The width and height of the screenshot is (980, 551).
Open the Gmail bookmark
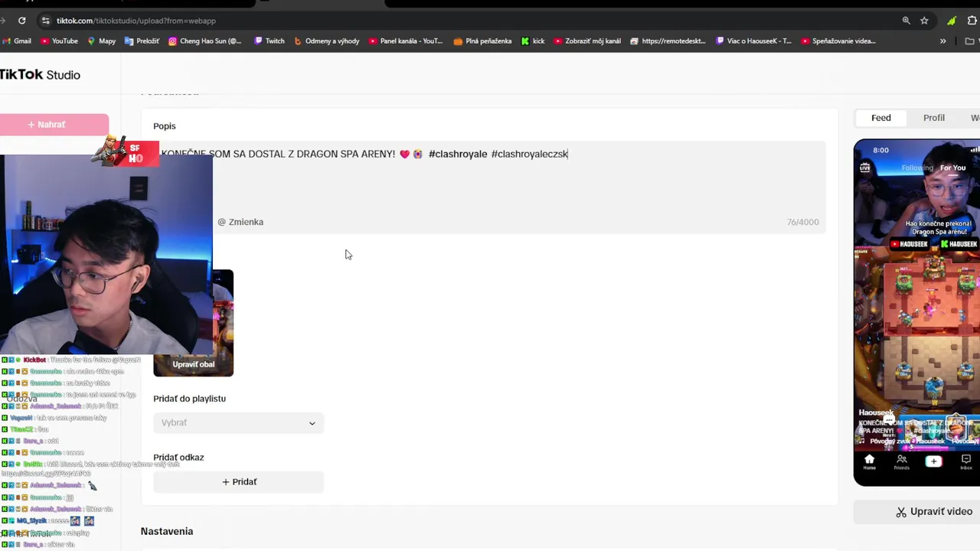(x=17, y=41)
